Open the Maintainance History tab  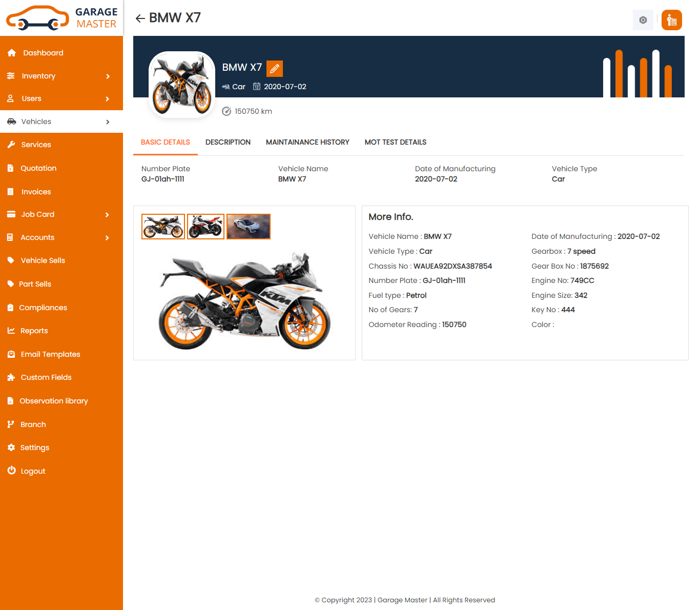[307, 142]
